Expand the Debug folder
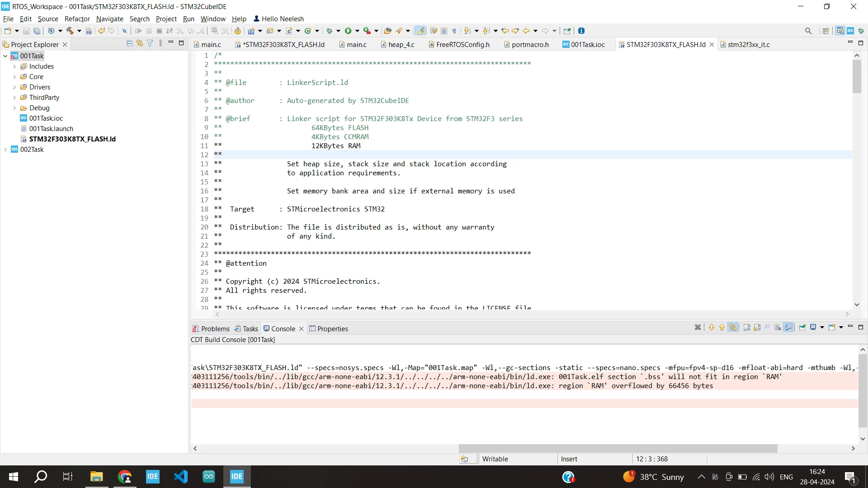868x488 pixels. click(14, 108)
